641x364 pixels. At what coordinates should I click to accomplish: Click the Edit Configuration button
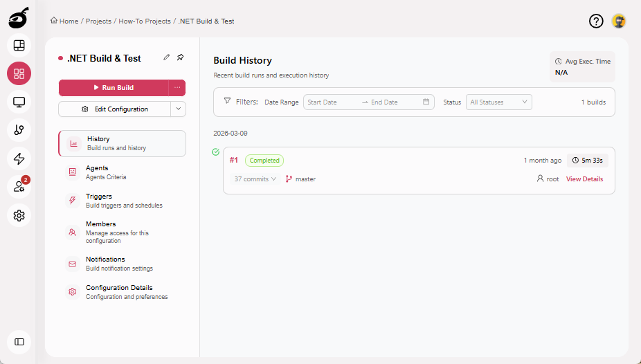click(x=114, y=109)
